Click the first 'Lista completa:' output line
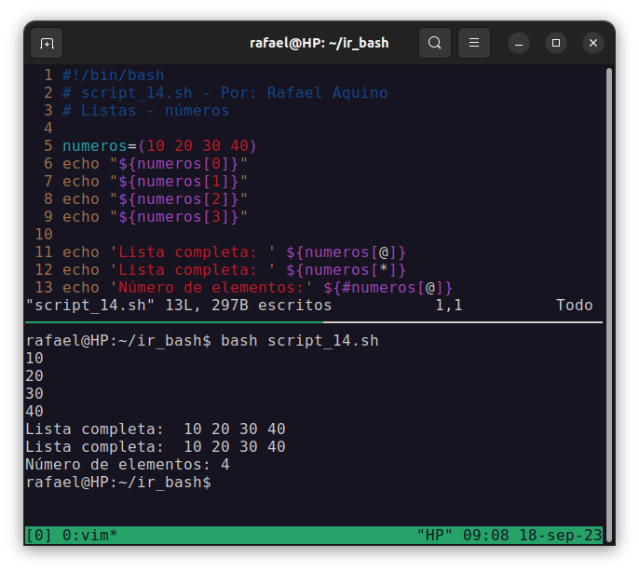The image size is (639, 572). [x=155, y=429]
